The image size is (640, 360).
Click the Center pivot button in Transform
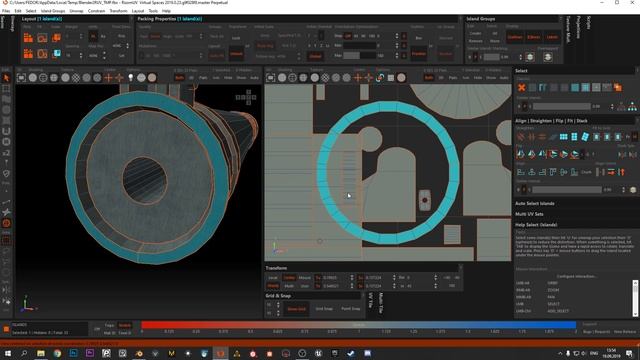click(x=289, y=278)
